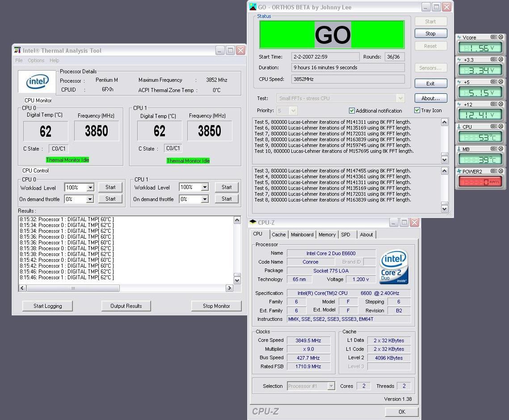
Task: Click CPU 0 On demand throttle Start button
Action: [x=110, y=199]
